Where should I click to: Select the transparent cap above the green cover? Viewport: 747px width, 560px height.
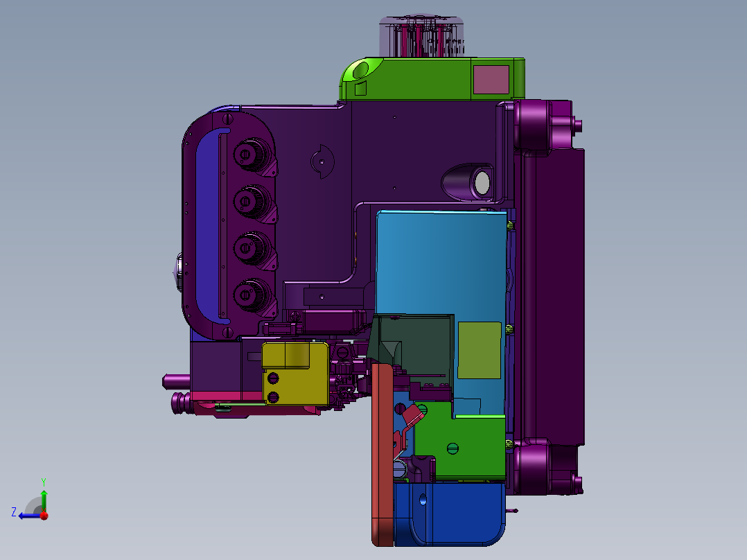pyautogui.click(x=421, y=37)
